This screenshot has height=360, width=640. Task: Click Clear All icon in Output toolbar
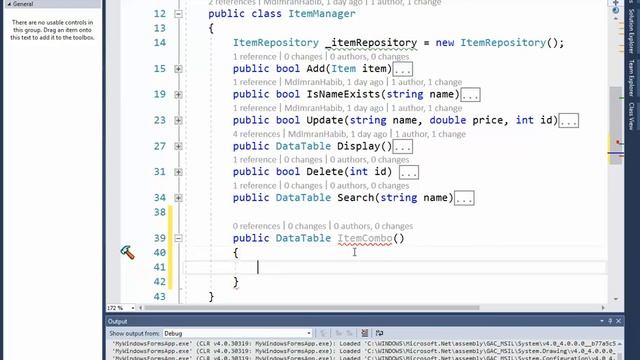pos(364,333)
